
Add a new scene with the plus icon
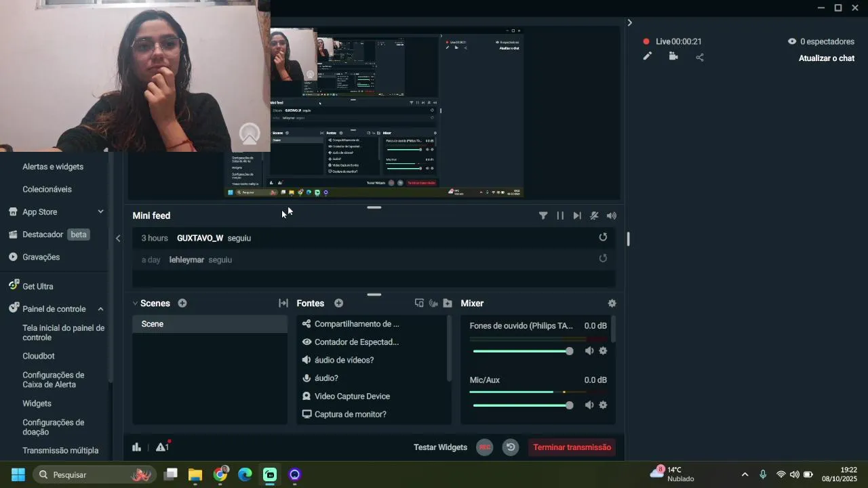coord(182,303)
